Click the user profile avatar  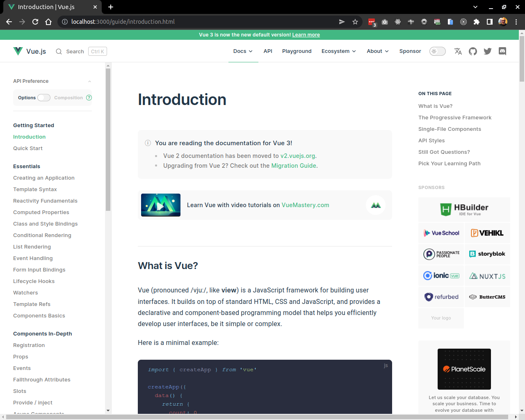503,22
